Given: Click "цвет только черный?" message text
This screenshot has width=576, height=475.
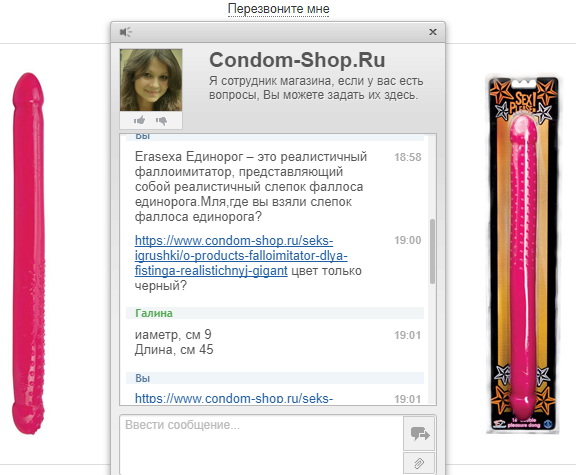Looking at the screenshot, I should click(248, 278).
